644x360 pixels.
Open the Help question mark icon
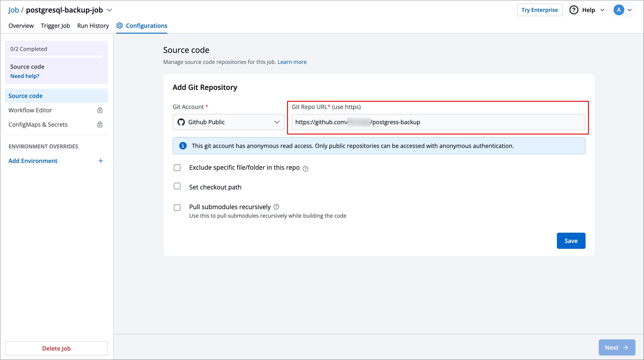coord(574,10)
